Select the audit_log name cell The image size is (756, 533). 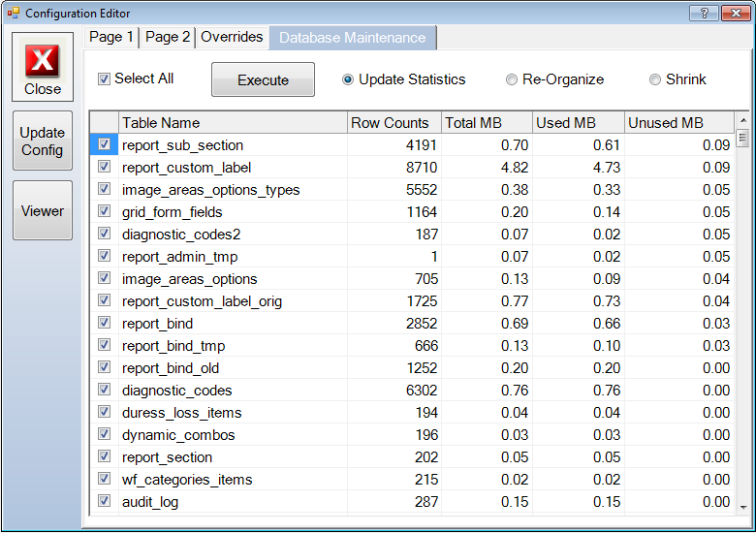pos(233,502)
